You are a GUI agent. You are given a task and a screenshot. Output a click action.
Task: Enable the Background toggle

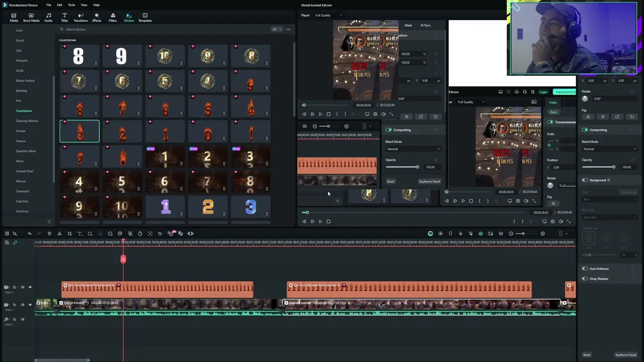[x=585, y=180]
